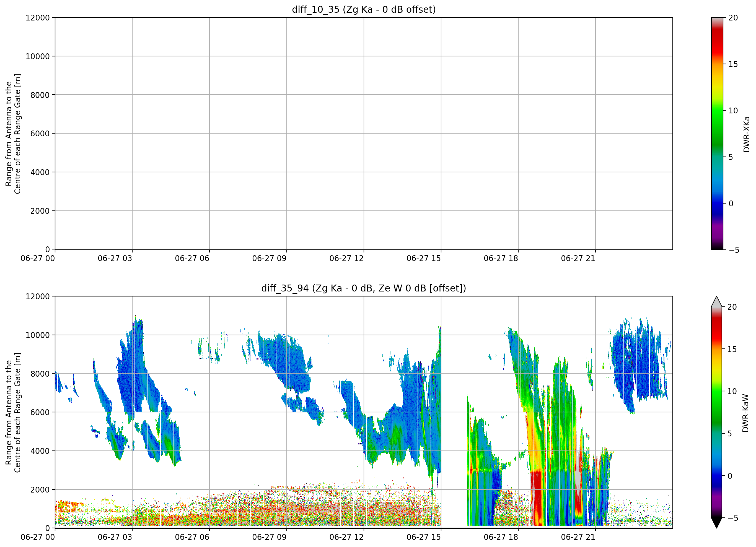756x547 pixels.
Task: Click the '06-27 03' x tick under the bottom plot
Action: 115,537
